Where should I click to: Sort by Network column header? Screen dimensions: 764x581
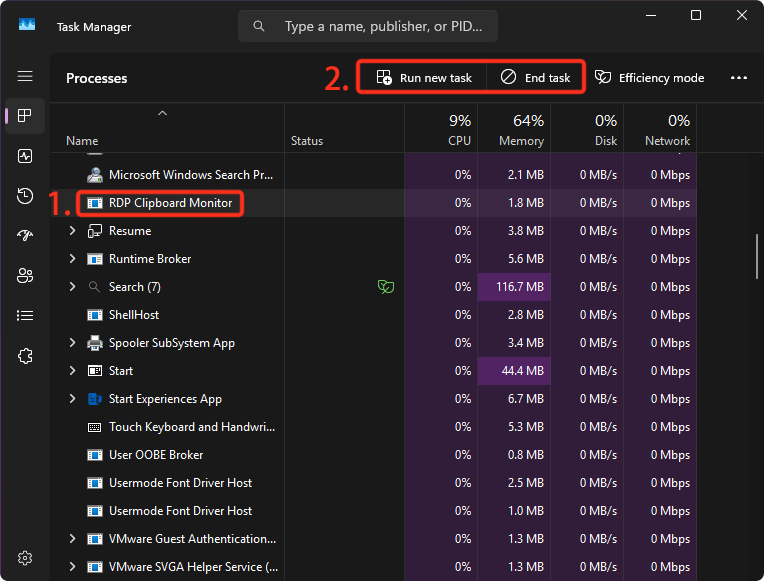[x=660, y=129]
